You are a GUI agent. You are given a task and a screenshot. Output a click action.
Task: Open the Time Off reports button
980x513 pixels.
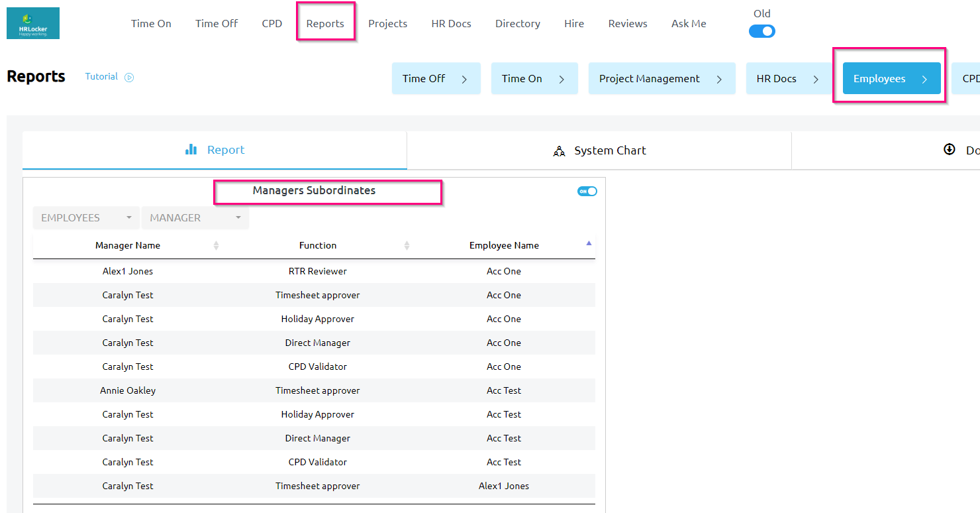coord(436,79)
